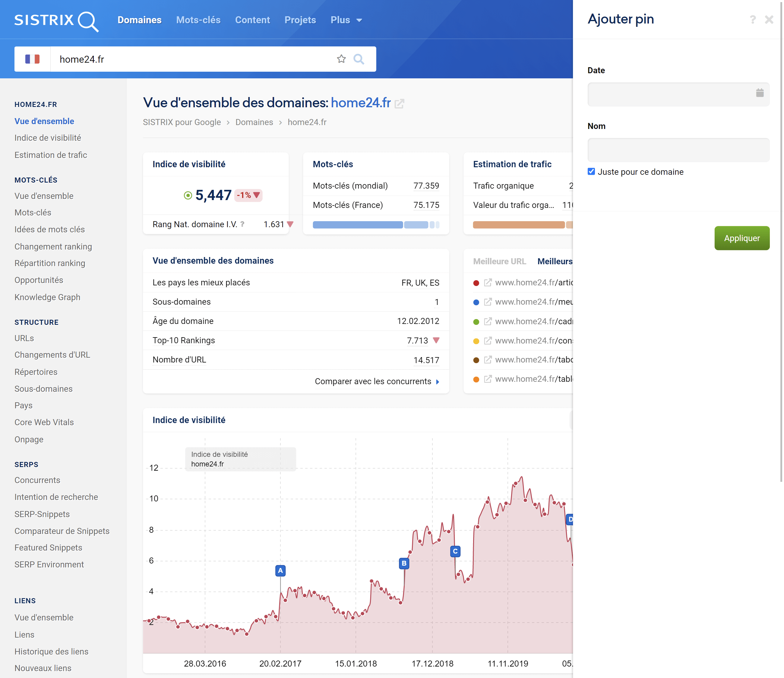This screenshot has height=678, width=784.
Task: Click the green visibility index circle icon
Action: click(188, 195)
